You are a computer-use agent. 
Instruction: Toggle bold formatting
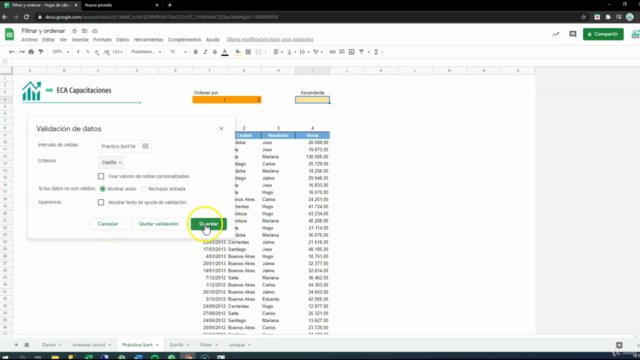tap(196, 52)
